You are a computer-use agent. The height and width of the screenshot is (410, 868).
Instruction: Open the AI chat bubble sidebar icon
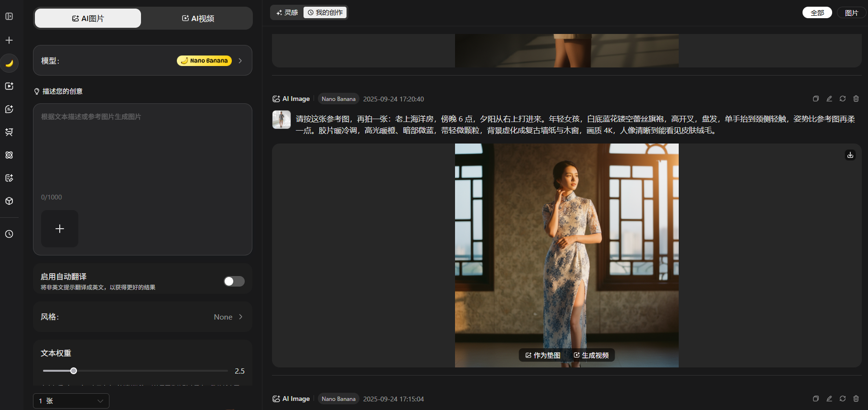(x=9, y=109)
